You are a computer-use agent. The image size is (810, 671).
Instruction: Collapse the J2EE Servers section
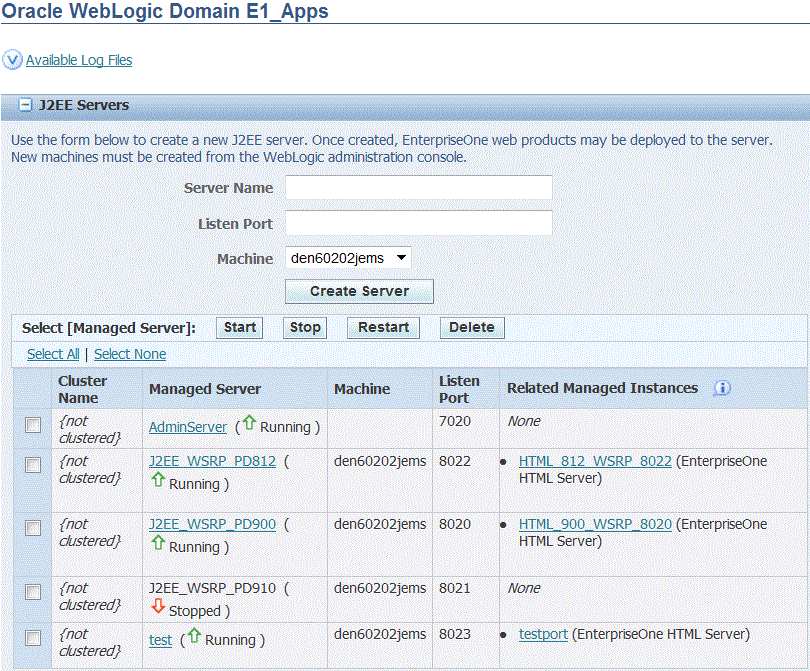click(x=25, y=105)
